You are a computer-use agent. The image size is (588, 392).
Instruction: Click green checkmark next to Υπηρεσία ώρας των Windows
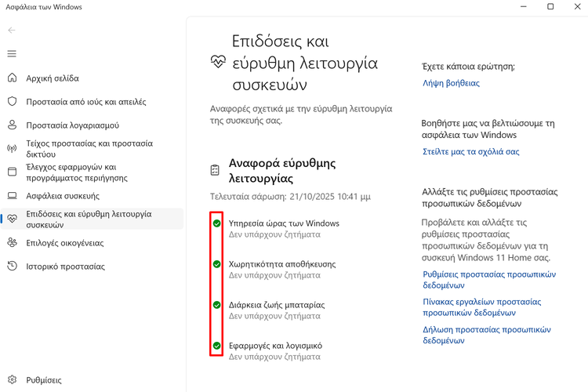(217, 223)
